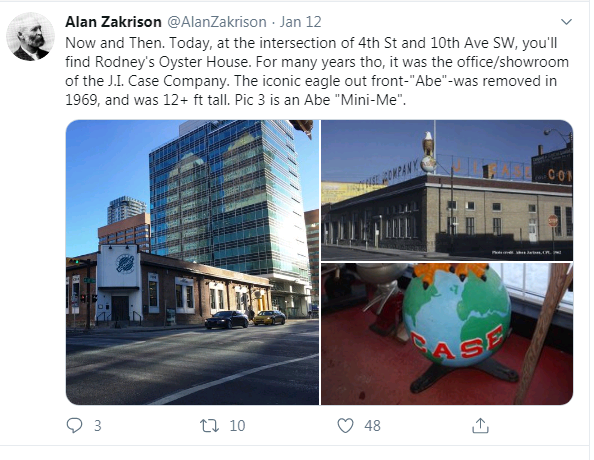594x460 pixels.
Task: Click the Jan 12 timestamp
Action: 300,22
